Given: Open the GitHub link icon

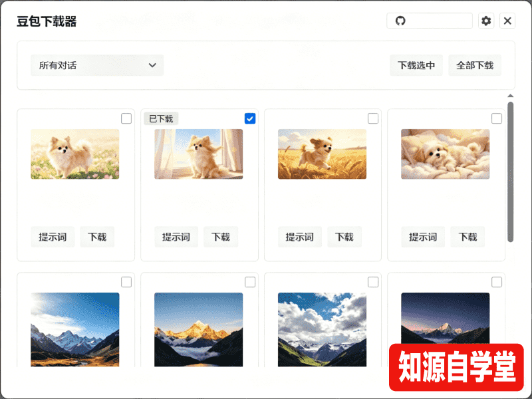Looking at the screenshot, I should [400, 21].
